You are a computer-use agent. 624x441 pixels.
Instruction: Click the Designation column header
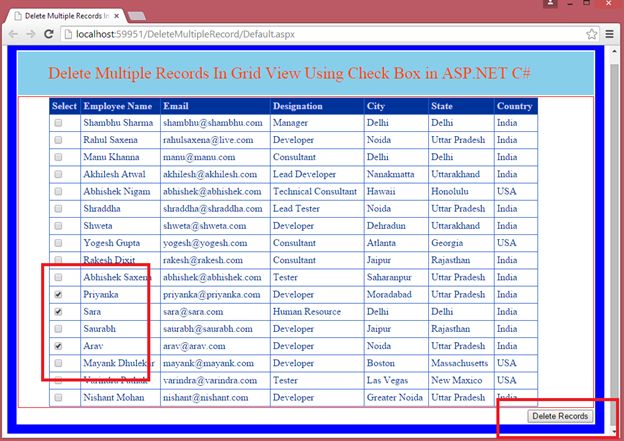click(317, 106)
